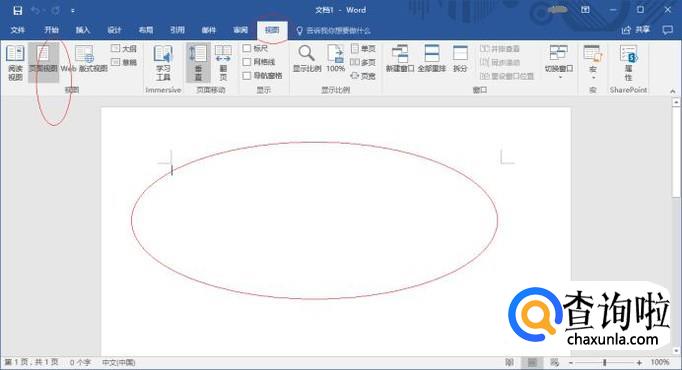Image resolution: width=682 pixels, height=370 pixels.
Task: Open a New Window icon
Action: pos(400,58)
